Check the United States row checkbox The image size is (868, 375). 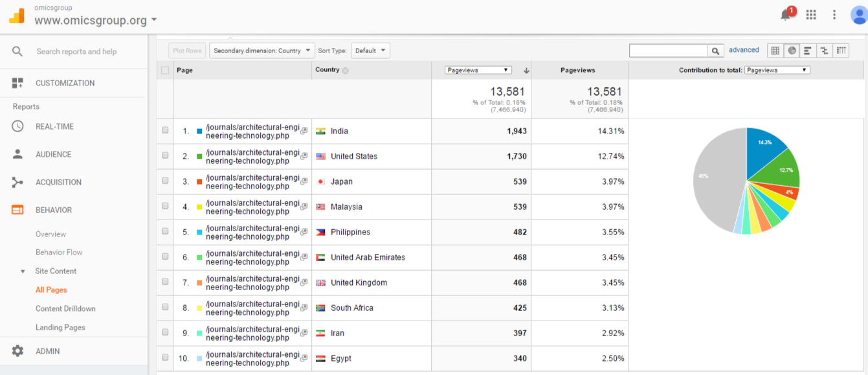pyautogui.click(x=165, y=155)
